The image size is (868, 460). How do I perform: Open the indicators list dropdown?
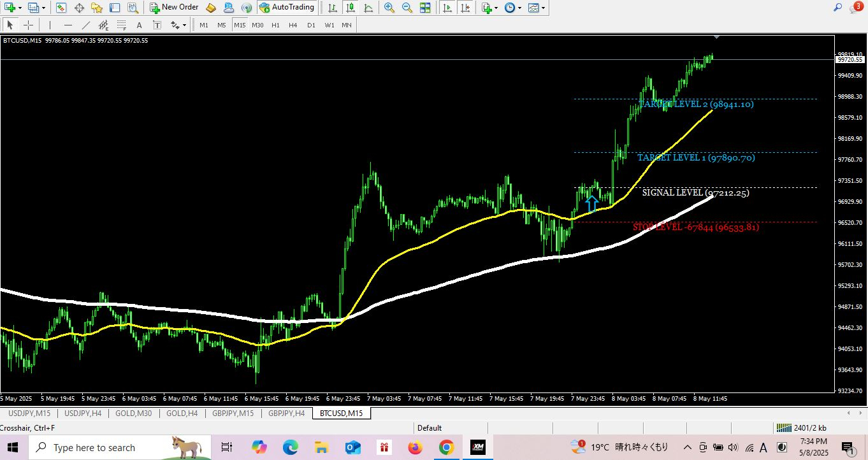point(489,8)
